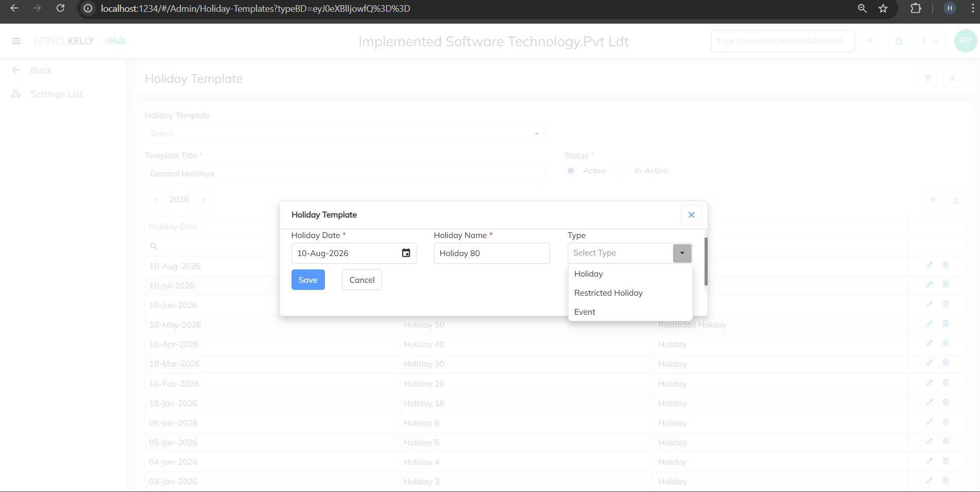980x492 pixels.
Task: Choose Restricted Holiday from the type list
Action: tap(608, 293)
